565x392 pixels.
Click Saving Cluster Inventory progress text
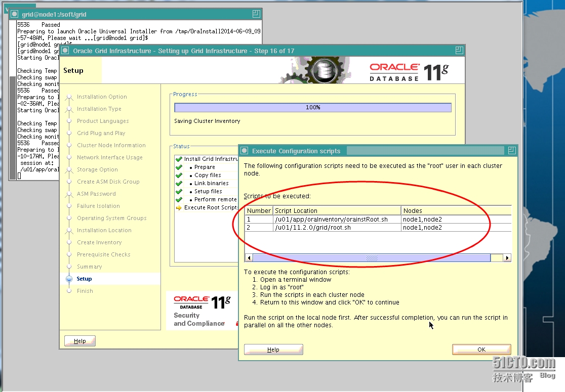pos(207,121)
